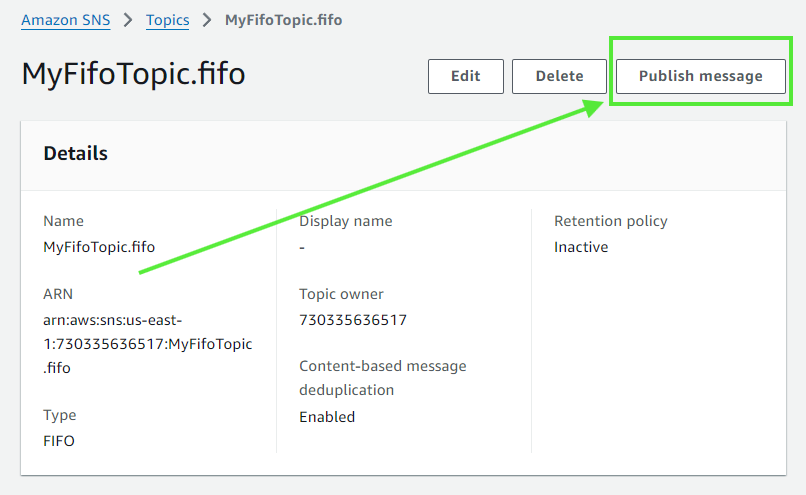Select the Details section header
This screenshot has width=806, height=495.
point(76,154)
